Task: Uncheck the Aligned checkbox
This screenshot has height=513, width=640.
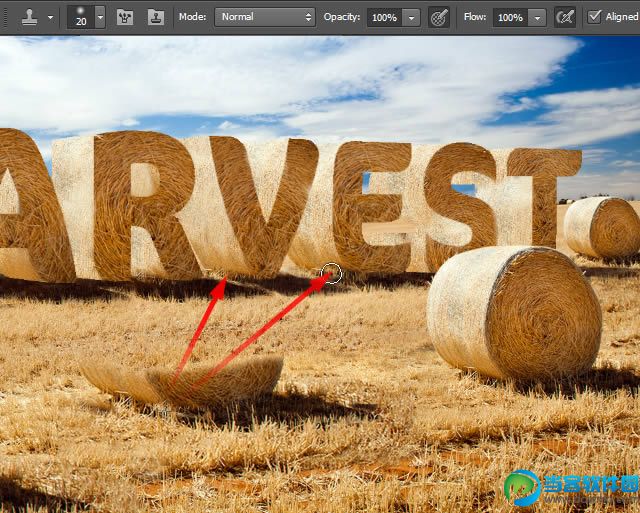Action: click(x=594, y=17)
